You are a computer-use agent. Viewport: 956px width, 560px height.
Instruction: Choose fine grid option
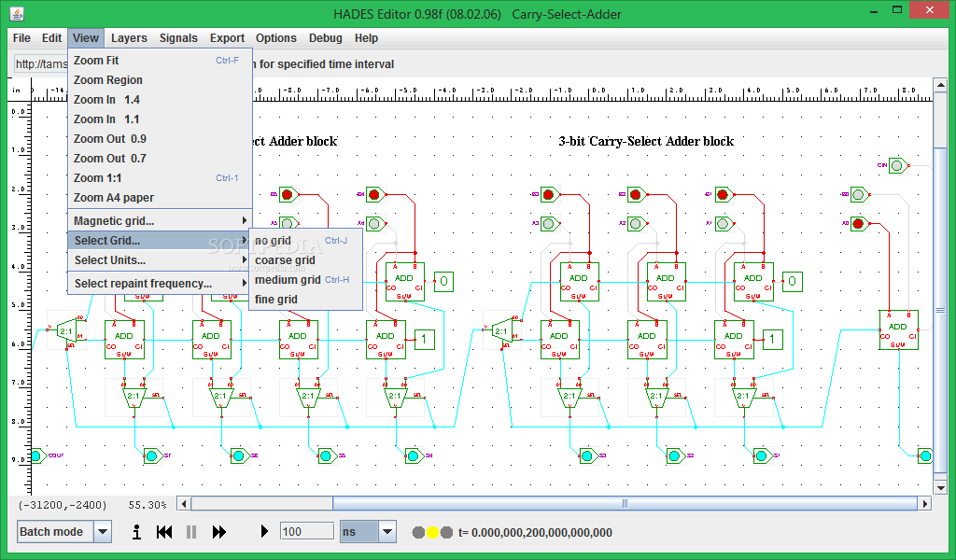[x=305, y=300]
